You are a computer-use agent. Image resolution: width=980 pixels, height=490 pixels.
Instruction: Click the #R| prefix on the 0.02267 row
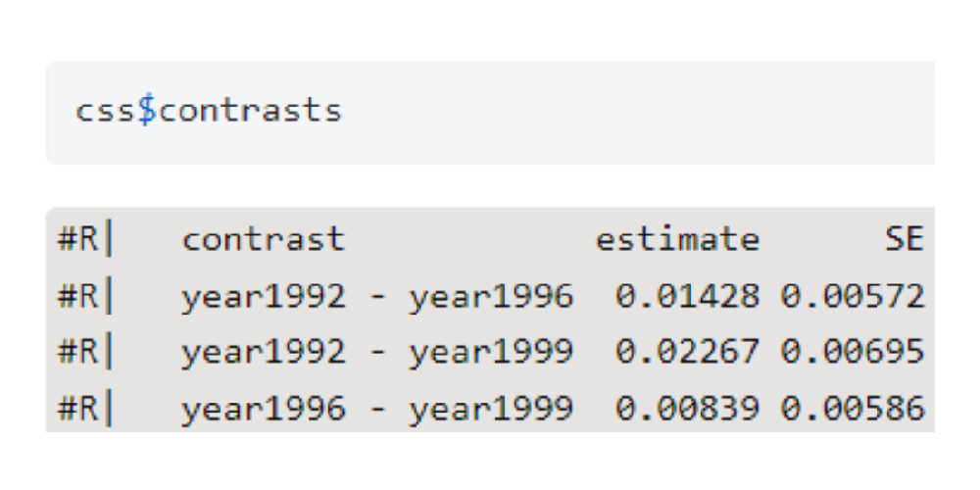85,352
